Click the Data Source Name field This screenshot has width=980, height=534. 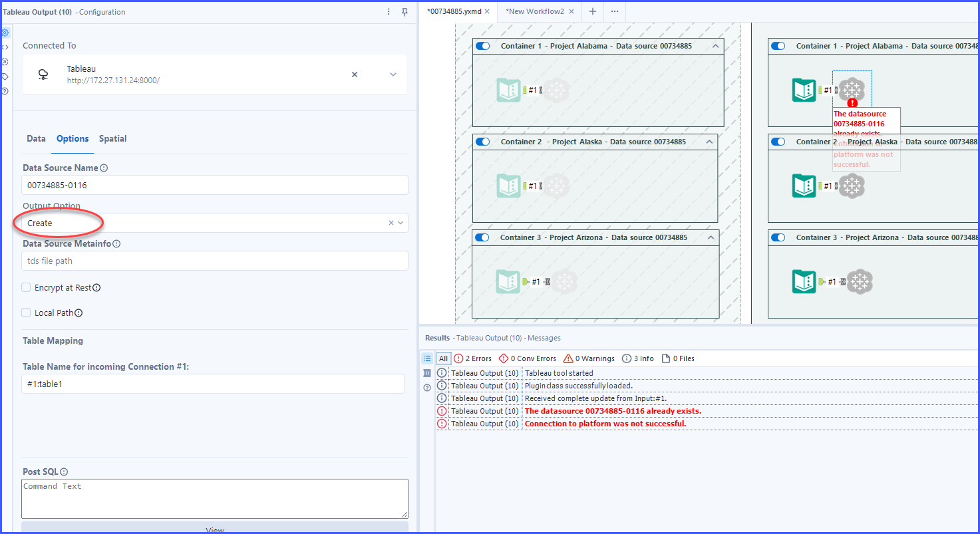(215, 185)
